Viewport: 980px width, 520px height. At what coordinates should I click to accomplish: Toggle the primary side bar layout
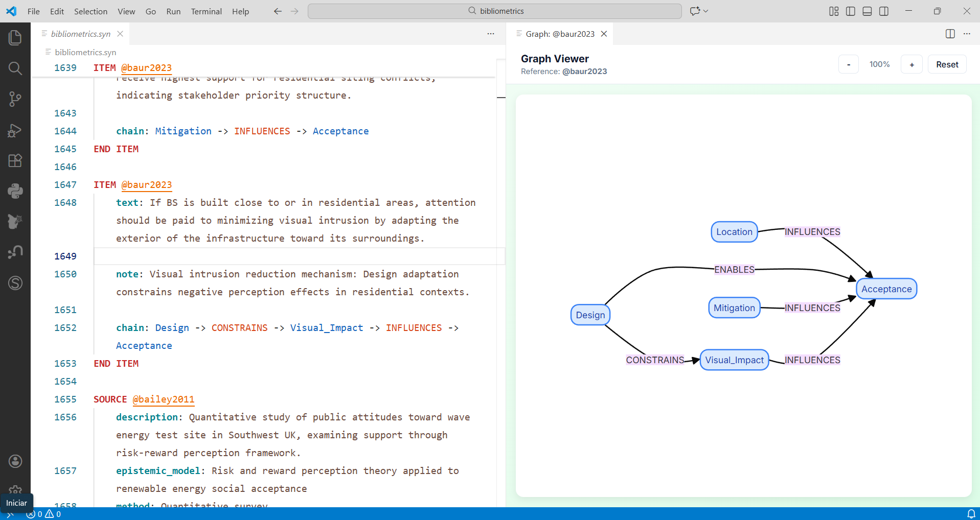851,11
